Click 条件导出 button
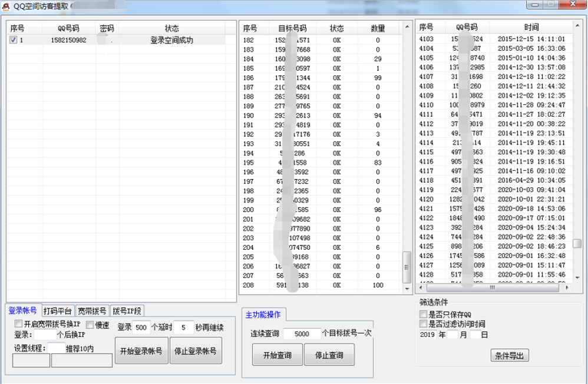 pyautogui.click(x=509, y=356)
